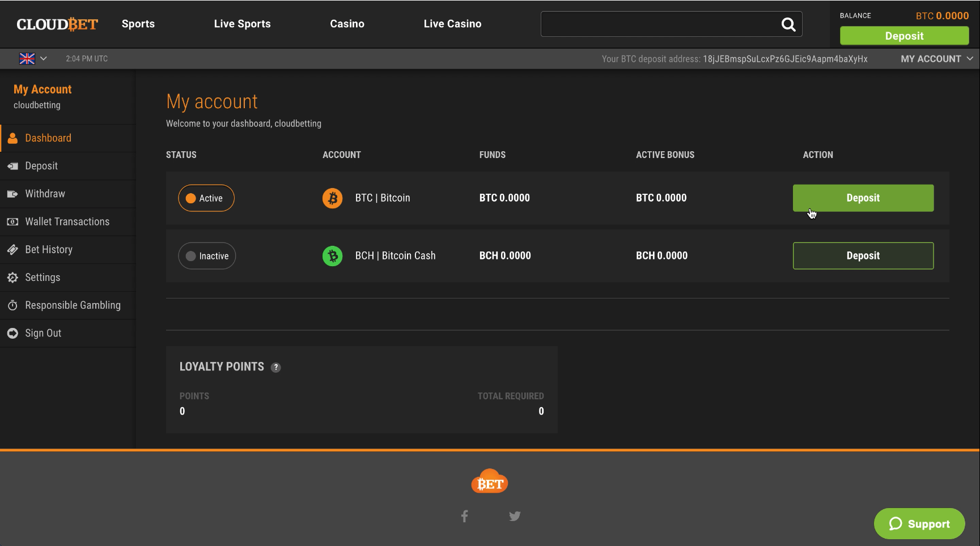Viewport: 980px width, 546px height.
Task: Open the Live Casino menu
Action: [453, 24]
